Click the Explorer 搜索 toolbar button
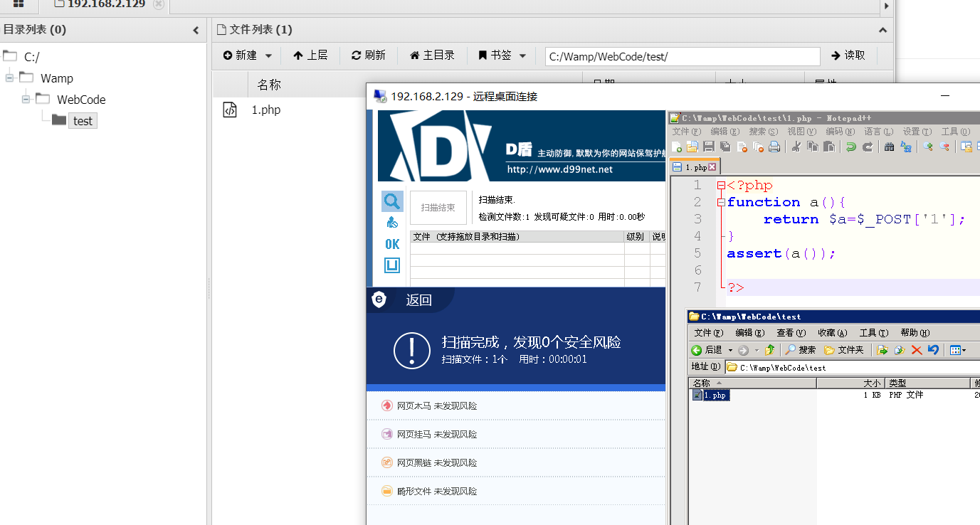The width and height of the screenshot is (980, 525). pyautogui.click(x=801, y=350)
